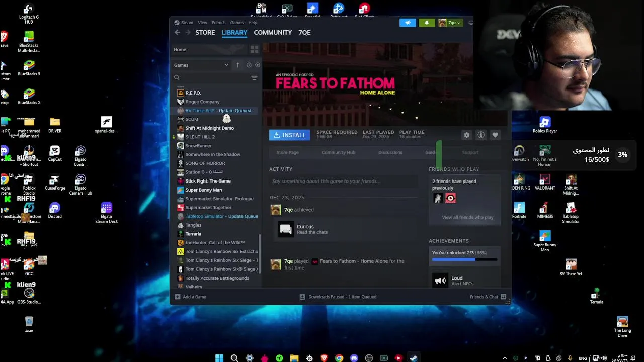Screen dimensions: 644x362
Task: Select Super Bunny Man in game list
Action: click(x=203, y=190)
